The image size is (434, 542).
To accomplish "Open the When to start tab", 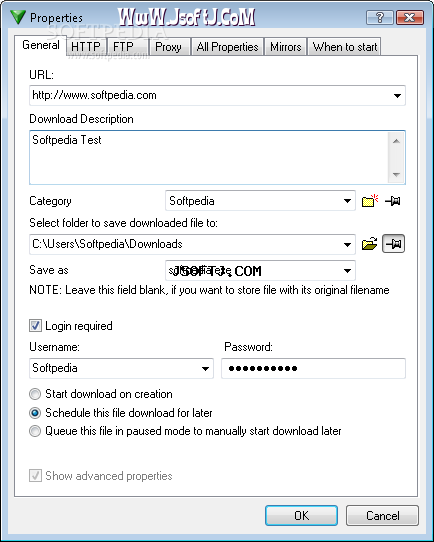I will click(345, 47).
